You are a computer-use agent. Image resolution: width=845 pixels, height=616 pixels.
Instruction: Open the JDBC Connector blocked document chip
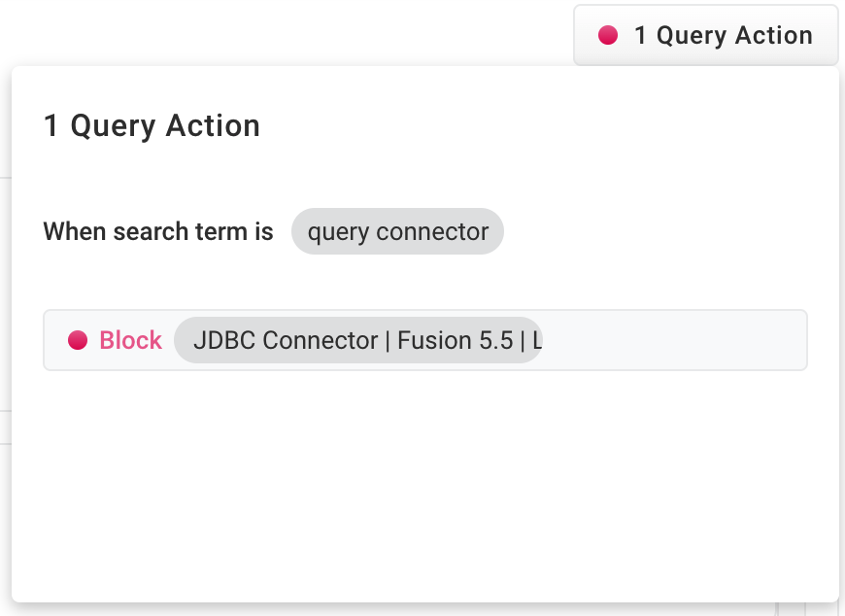(357, 340)
